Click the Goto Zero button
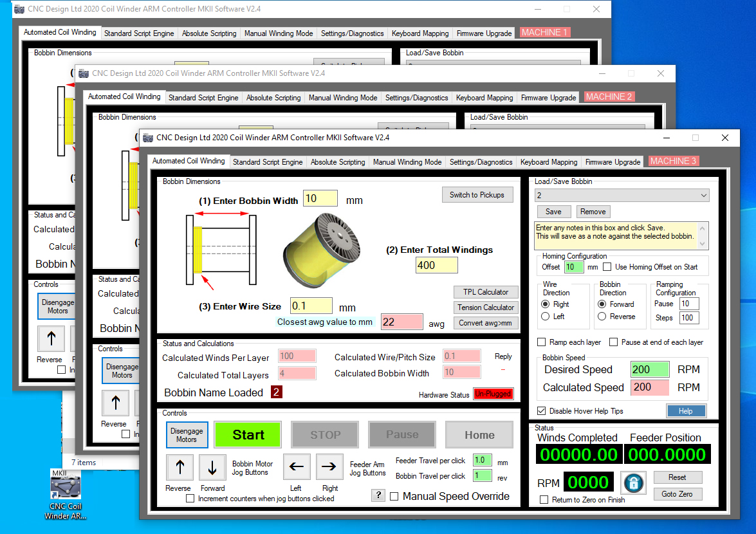This screenshot has height=534, width=756. [x=677, y=494]
